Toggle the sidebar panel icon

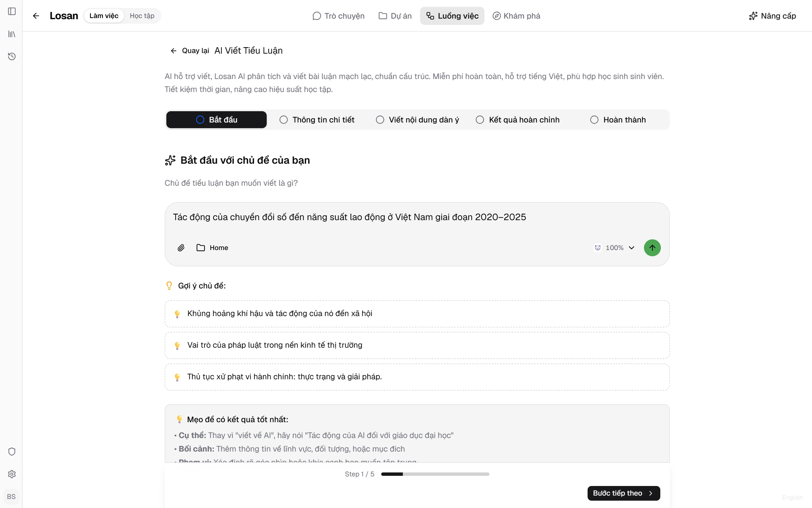pos(12,11)
